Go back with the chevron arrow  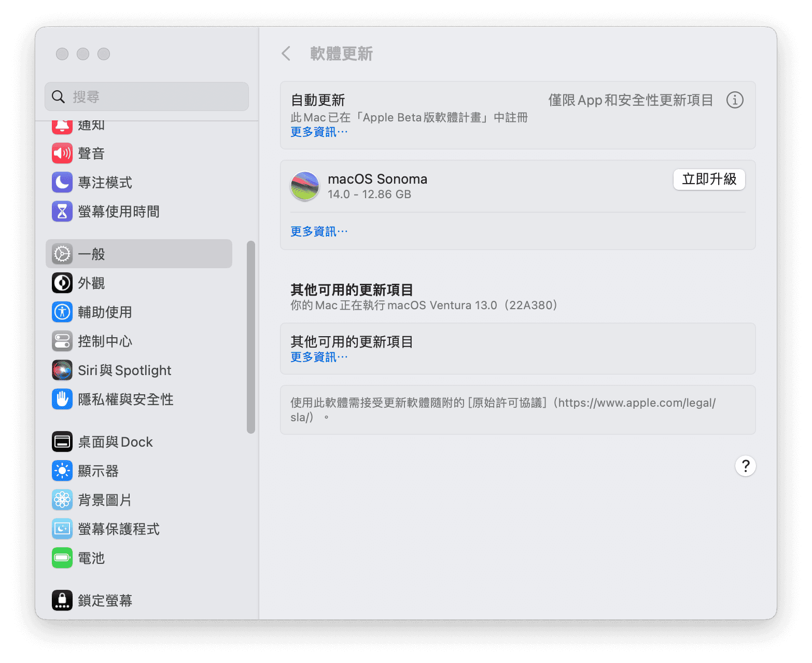click(286, 53)
